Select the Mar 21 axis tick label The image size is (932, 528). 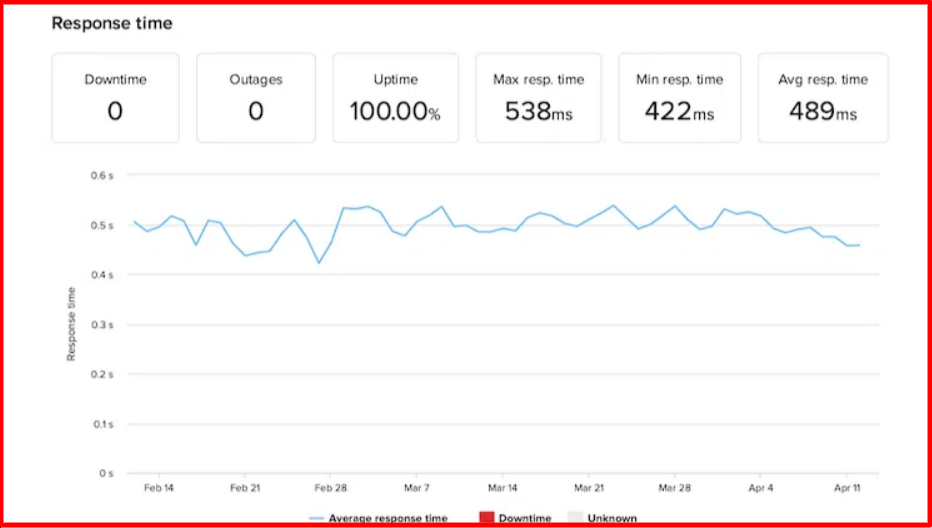(x=589, y=488)
